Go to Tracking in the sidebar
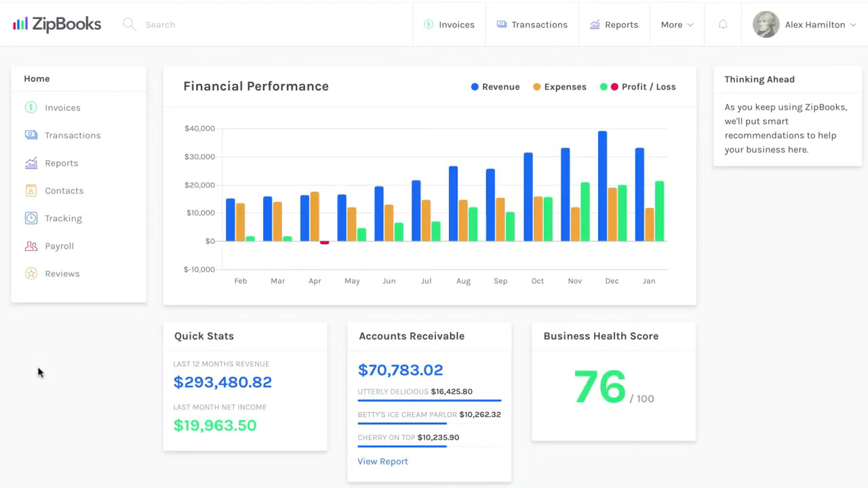This screenshot has height=488, width=868. click(x=63, y=218)
